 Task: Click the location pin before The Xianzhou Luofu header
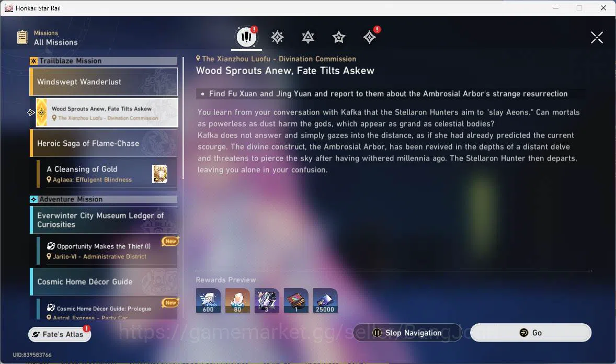pos(198,59)
